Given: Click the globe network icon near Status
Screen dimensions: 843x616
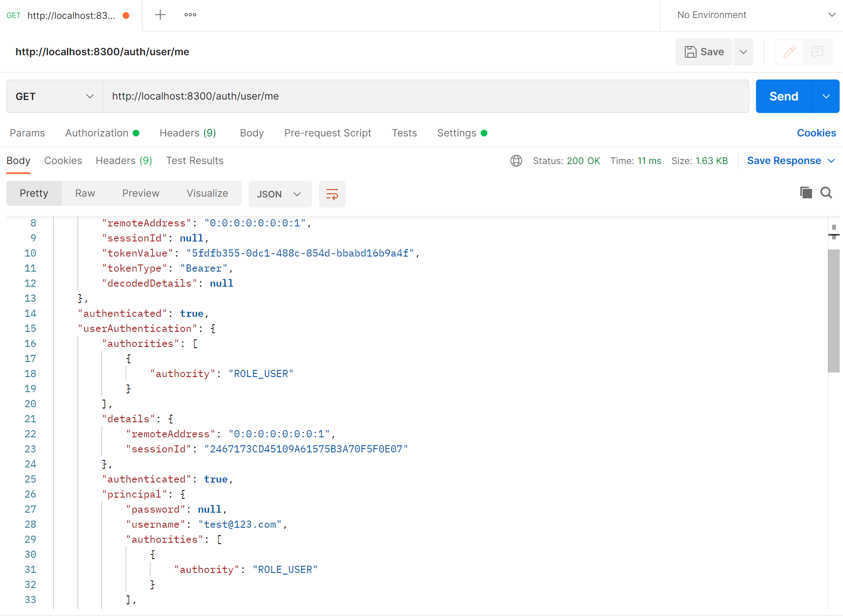Looking at the screenshot, I should [516, 161].
